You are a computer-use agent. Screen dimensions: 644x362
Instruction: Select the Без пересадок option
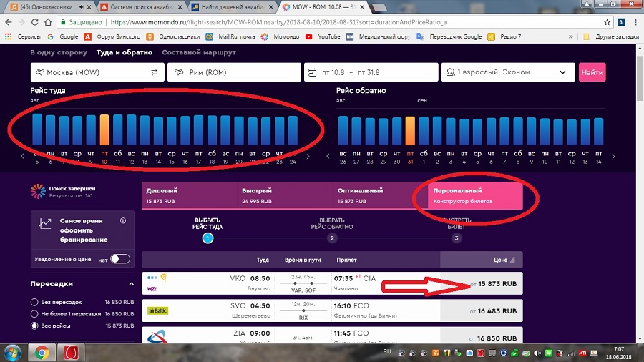34,302
